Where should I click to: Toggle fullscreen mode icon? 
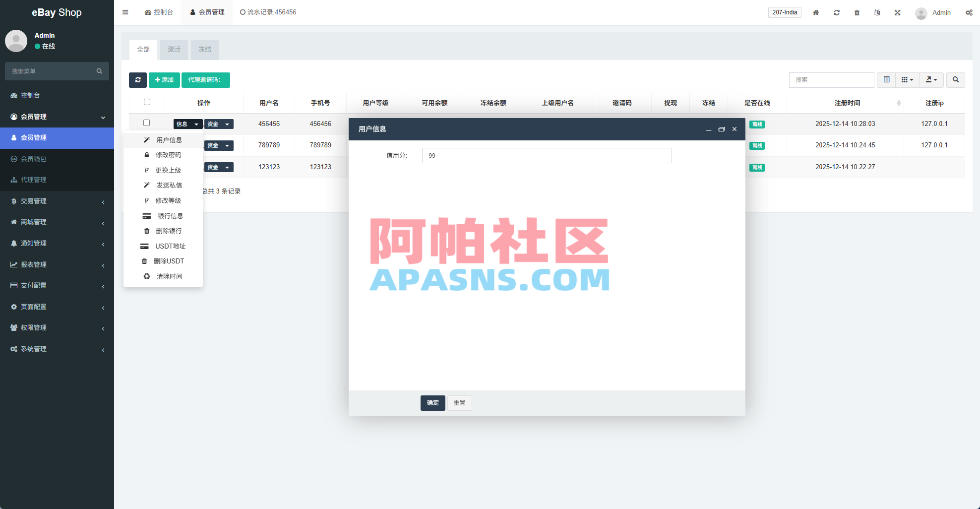[898, 12]
